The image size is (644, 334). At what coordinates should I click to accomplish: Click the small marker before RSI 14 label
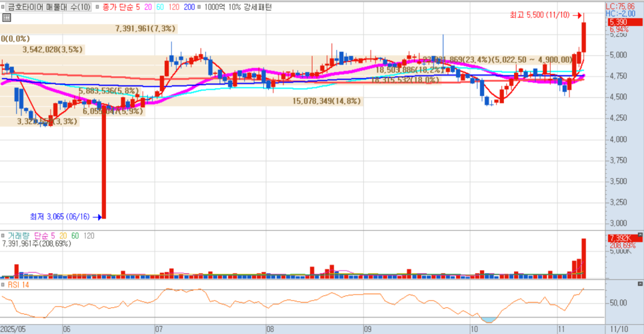point(3,285)
